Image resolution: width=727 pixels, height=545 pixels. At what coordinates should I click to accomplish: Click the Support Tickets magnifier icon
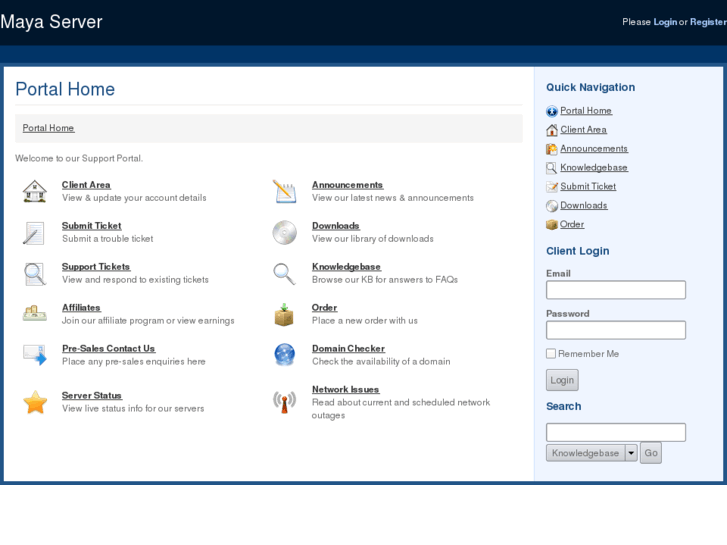click(35, 274)
